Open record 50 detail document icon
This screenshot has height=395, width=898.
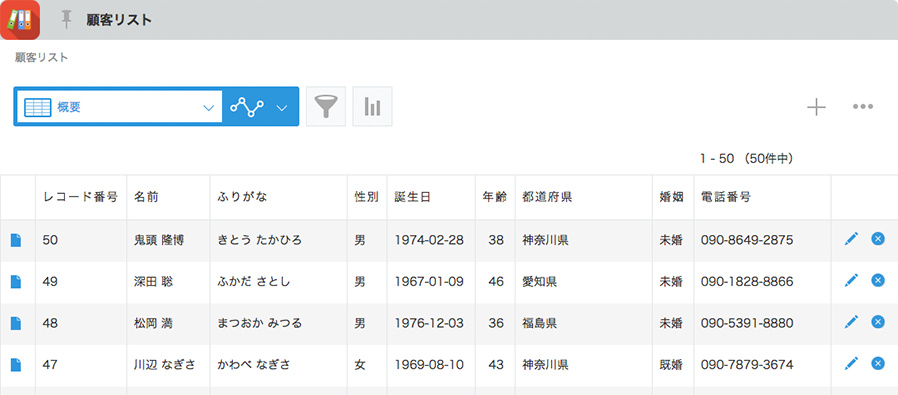point(16,240)
